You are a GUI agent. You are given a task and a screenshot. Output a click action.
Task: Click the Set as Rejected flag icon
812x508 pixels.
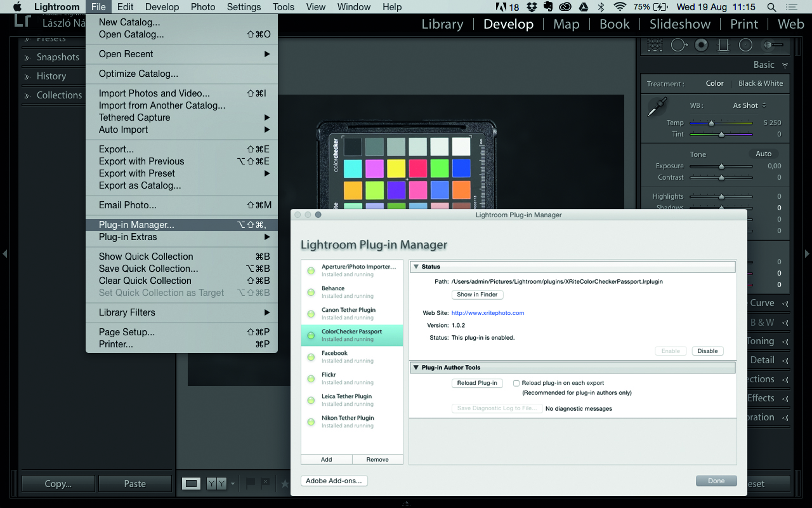(x=266, y=483)
